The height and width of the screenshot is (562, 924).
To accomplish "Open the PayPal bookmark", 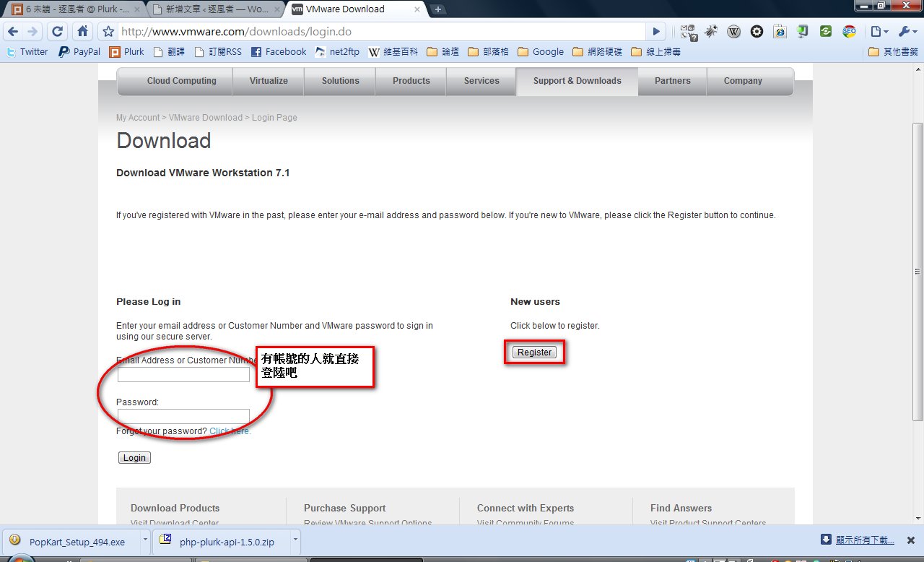I will tap(79, 52).
